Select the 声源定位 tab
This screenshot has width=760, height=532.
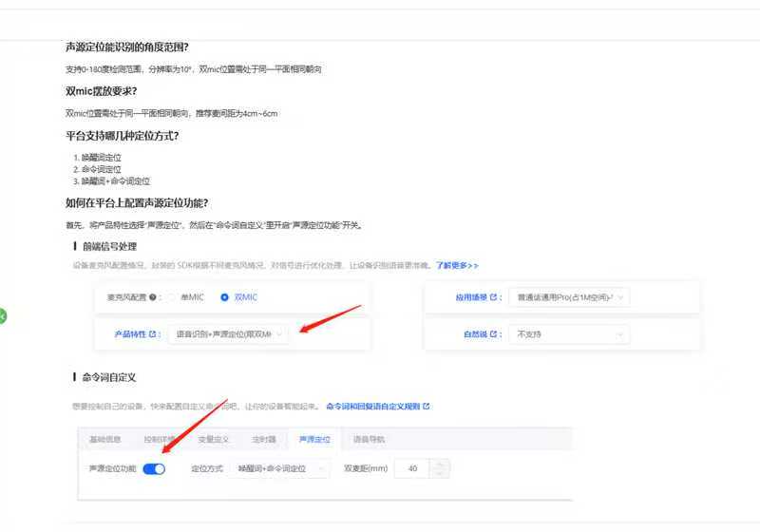pos(314,439)
